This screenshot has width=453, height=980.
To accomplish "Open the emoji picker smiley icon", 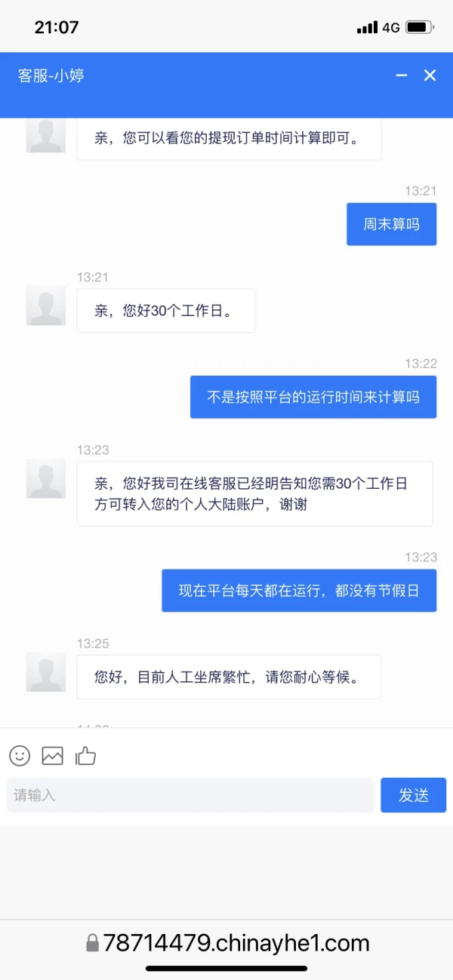I will [x=20, y=755].
